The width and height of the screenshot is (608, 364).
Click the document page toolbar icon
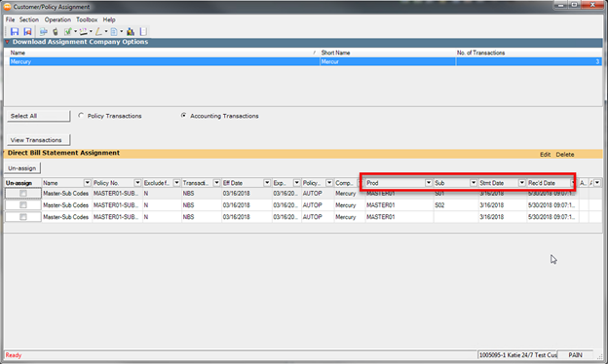pos(114,32)
